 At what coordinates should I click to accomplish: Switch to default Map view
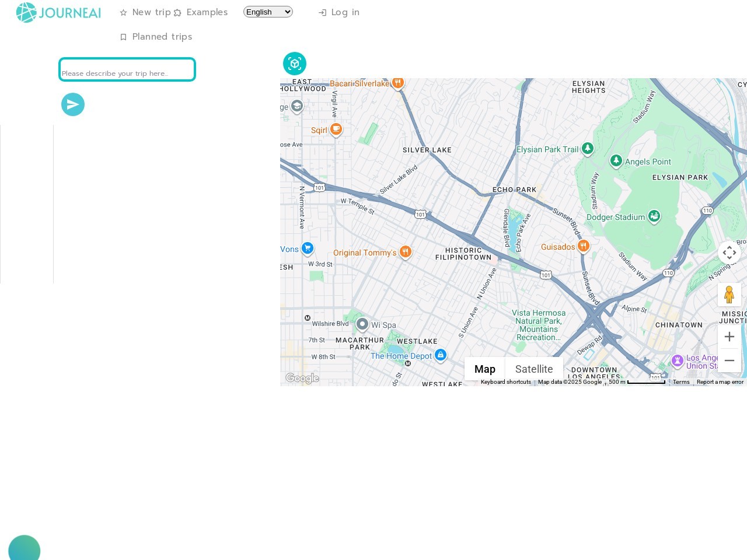[x=484, y=369]
